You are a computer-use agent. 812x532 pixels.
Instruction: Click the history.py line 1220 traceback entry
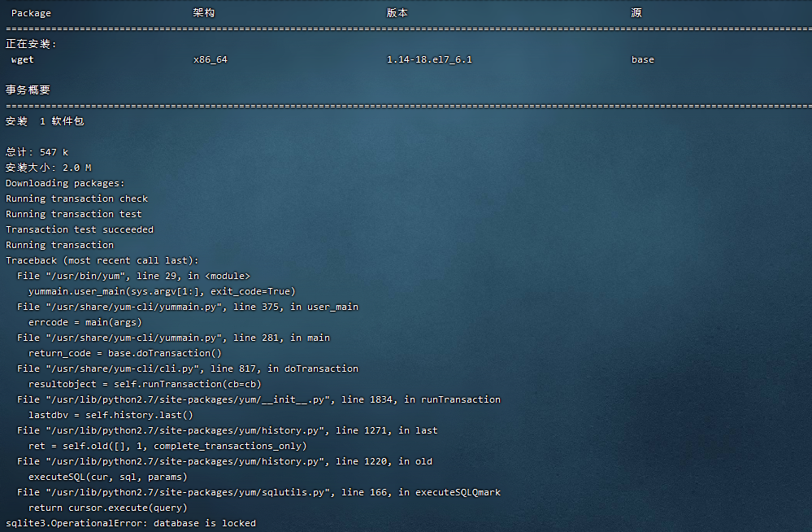(224, 461)
